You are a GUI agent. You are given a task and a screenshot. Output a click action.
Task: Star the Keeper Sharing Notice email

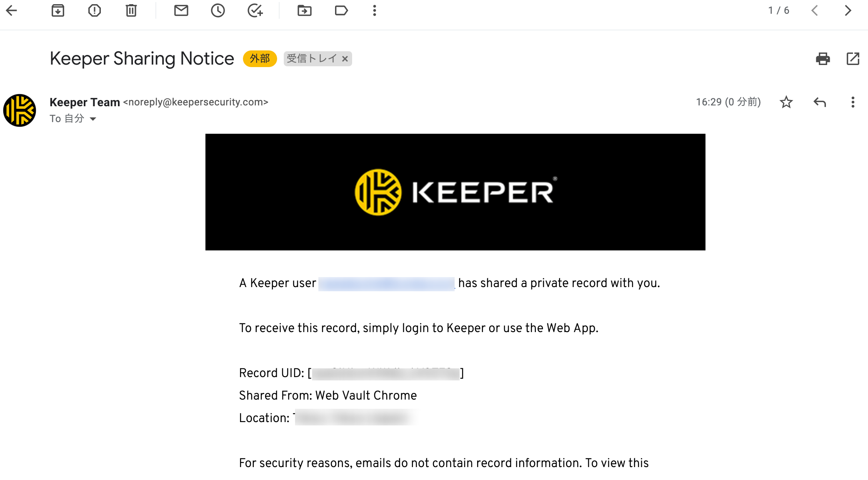[x=786, y=102]
